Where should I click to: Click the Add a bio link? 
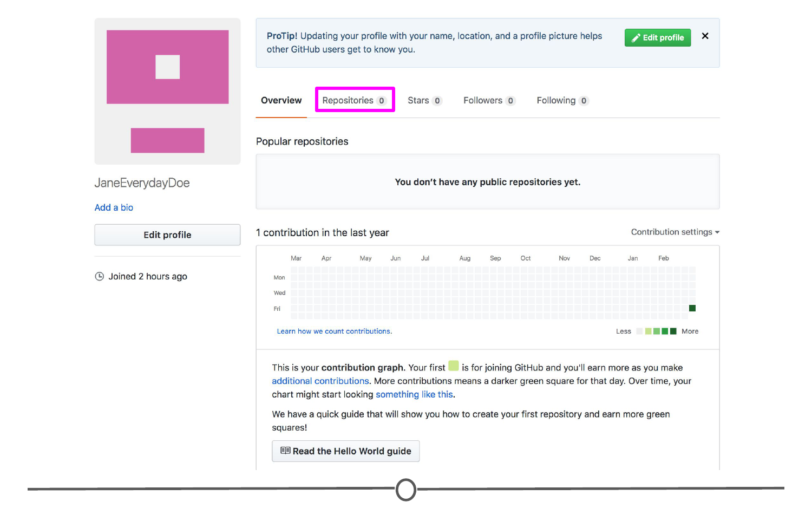114,207
